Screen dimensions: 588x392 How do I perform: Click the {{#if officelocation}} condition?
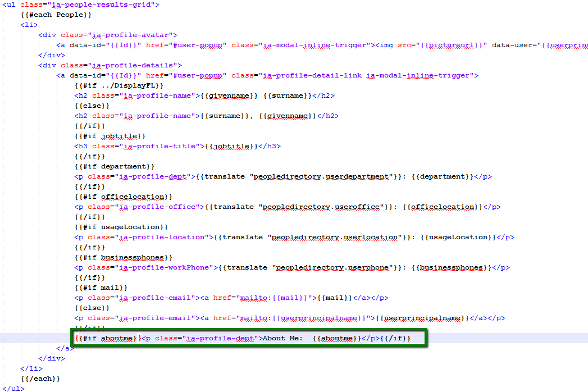pyautogui.click(x=123, y=197)
